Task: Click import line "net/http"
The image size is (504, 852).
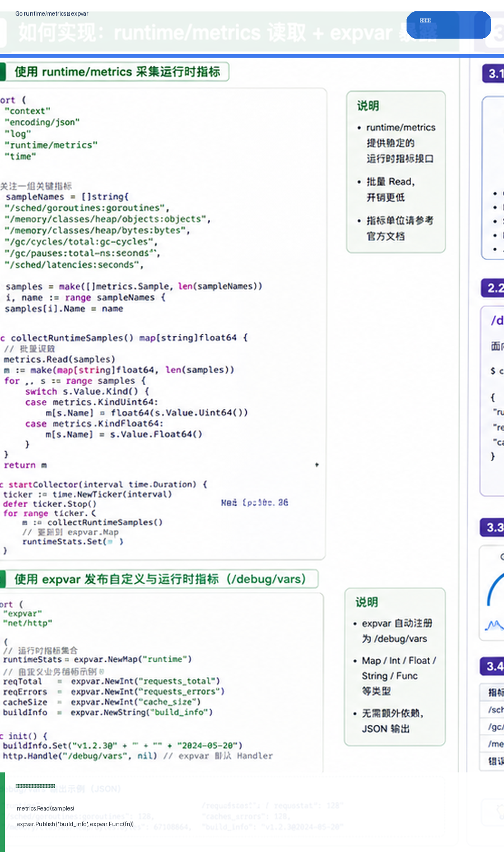Action: click(x=27, y=623)
